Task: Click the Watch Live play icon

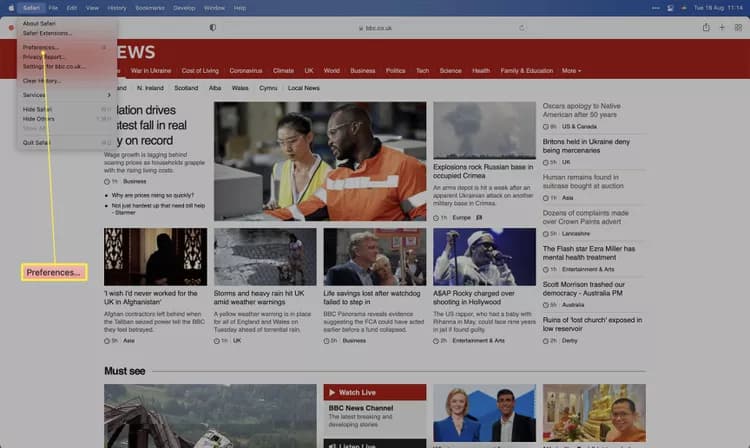Action: 332,392
